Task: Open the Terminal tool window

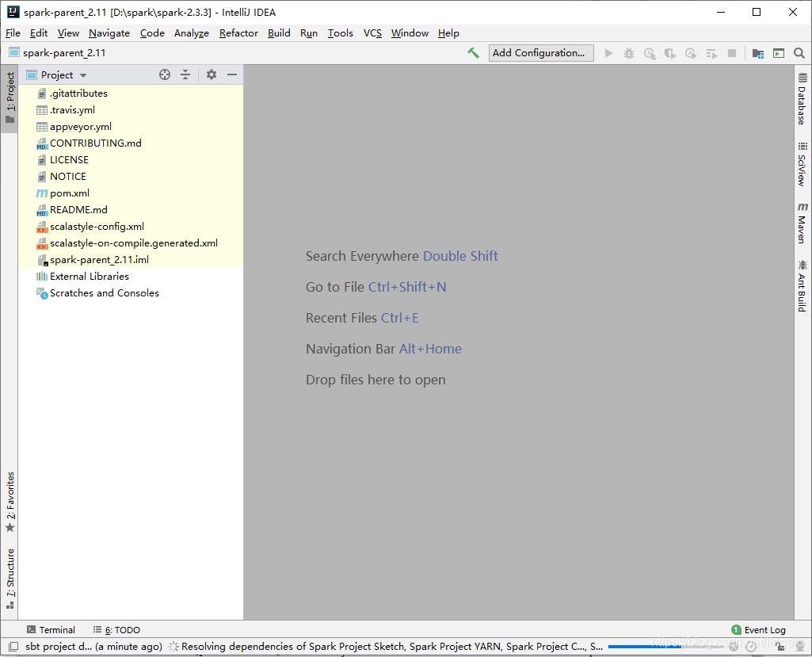Action: (51, 629)
